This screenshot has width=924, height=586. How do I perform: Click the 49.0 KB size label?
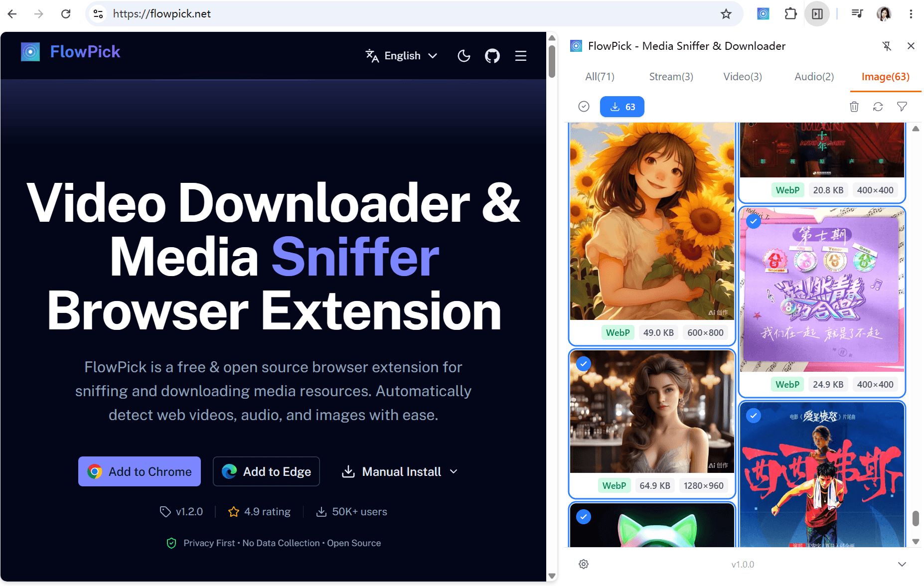658,332
